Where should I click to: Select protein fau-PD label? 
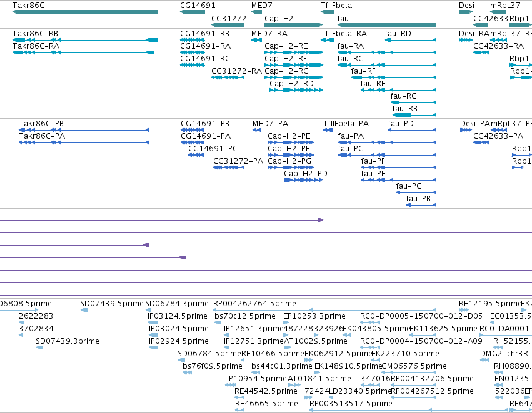tap(401, 124)
